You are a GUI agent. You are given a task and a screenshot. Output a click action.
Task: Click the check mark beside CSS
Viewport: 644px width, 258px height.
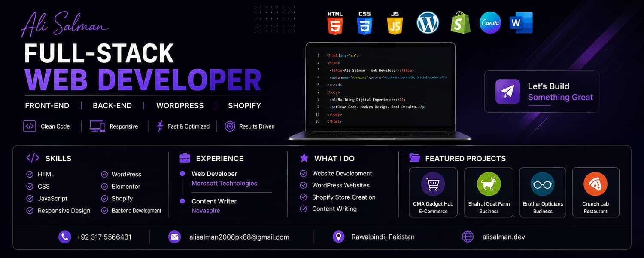click(x=30, y=186)
